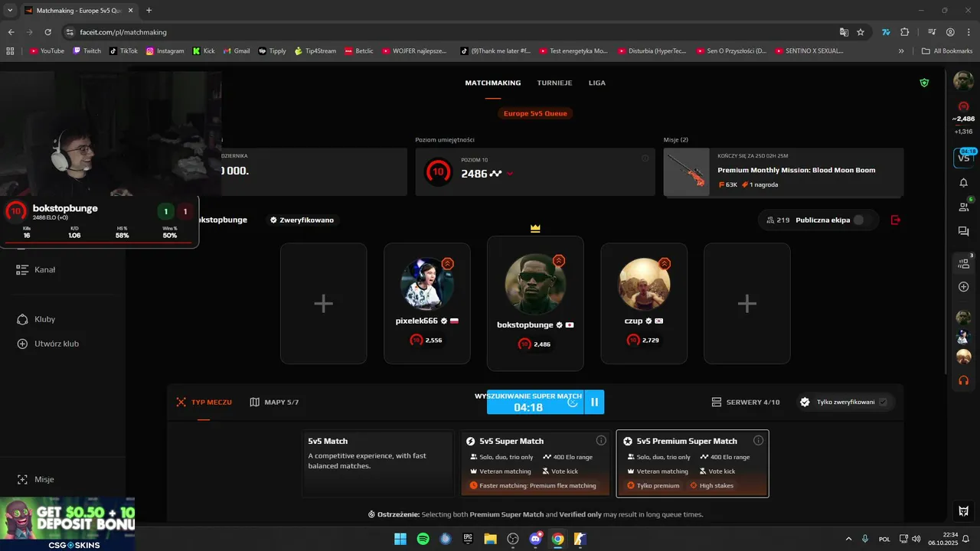Open the Twitch bookmark
Viewport: 980px width, 551px height.
tap(87, 51)
